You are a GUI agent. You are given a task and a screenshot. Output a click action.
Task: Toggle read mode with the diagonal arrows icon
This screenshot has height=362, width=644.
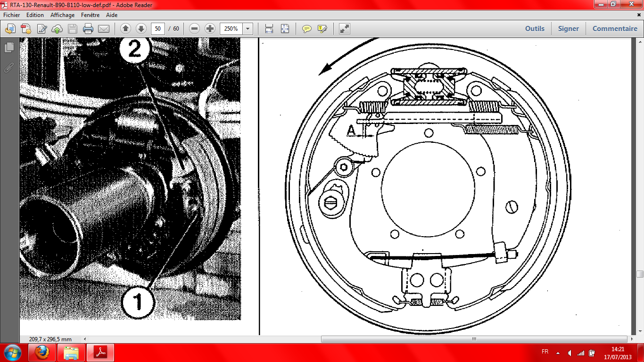coord(345,29)
